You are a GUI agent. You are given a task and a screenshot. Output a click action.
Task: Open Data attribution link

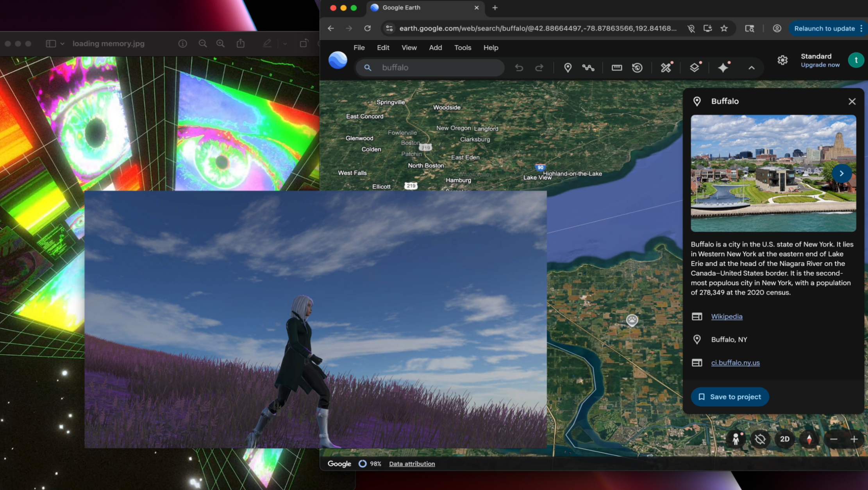[x=412, y=464]
